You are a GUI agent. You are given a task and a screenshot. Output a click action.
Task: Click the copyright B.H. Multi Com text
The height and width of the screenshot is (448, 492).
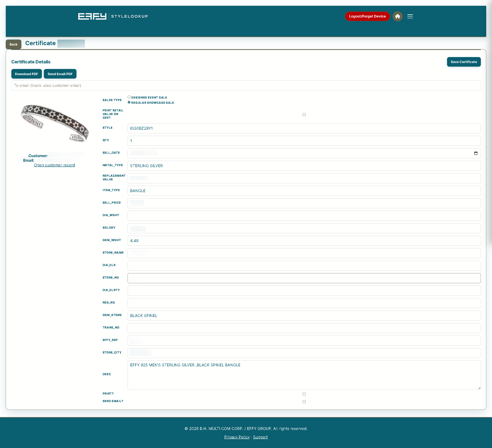[246, 429]
